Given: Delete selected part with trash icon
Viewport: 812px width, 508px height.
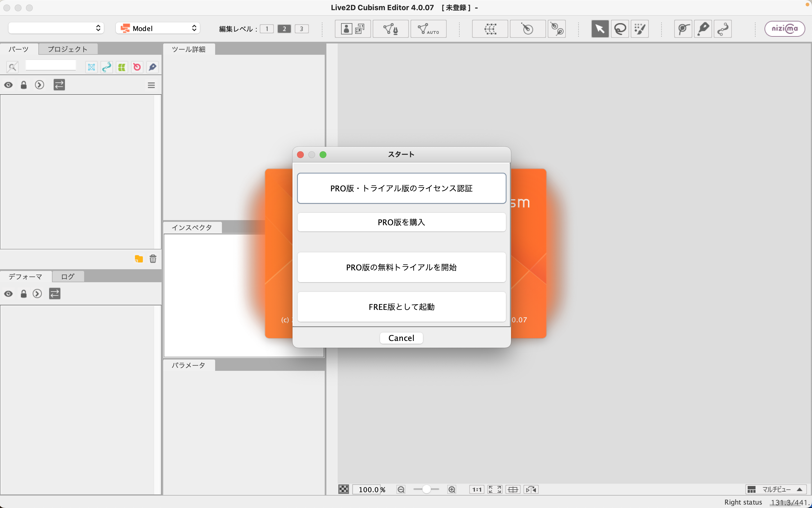Looking at the screenshot, I should point(153,259).
